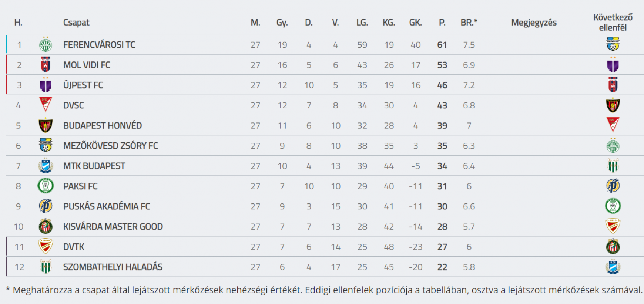Click the Kisvárda crest beside team name
This screenshot has height=304, width=644.
coord(46,226)
